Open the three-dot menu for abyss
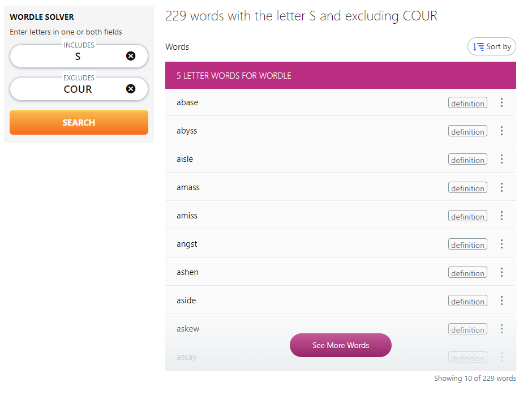 (501, 131)
